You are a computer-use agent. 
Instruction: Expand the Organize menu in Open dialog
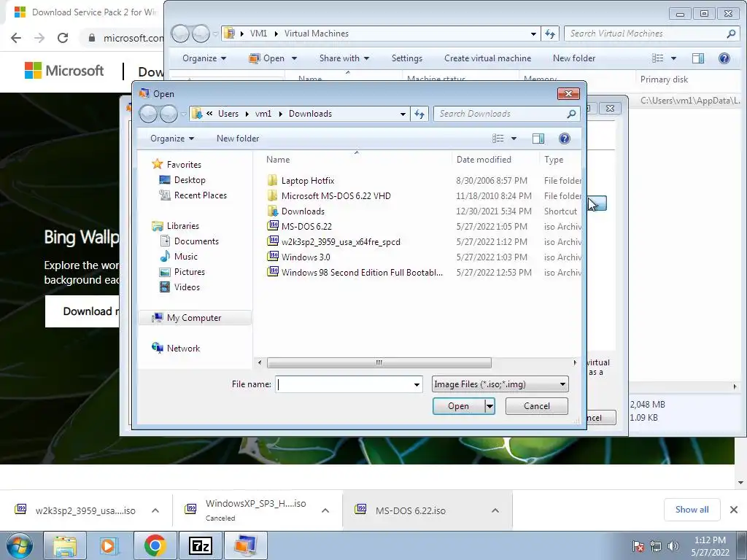pos(172,139)
